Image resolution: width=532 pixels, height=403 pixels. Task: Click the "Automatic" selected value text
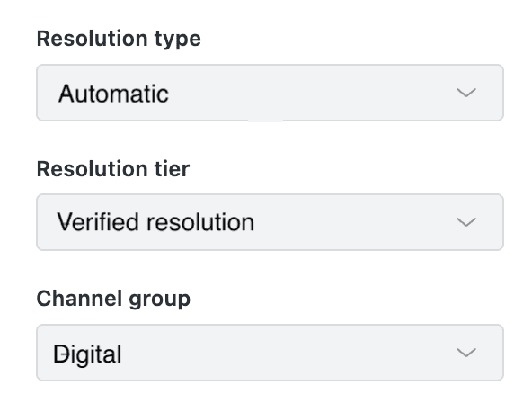pos(113,94)
